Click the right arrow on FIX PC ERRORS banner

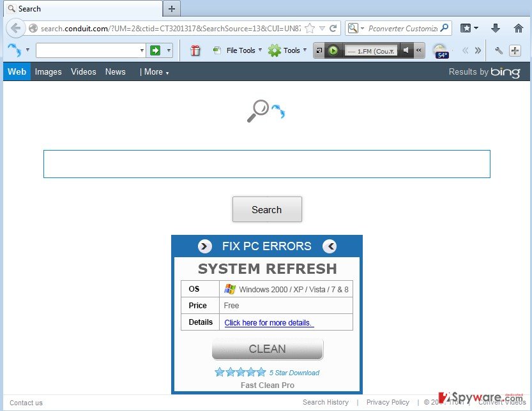pyautogui.click(x=204, y=246)
